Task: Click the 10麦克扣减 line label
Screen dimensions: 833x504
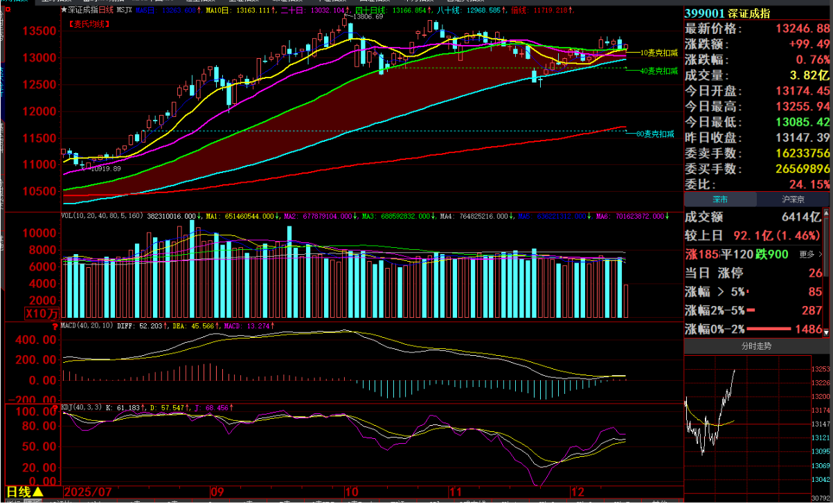Action: pyautogui.click(x=659, y=53)
